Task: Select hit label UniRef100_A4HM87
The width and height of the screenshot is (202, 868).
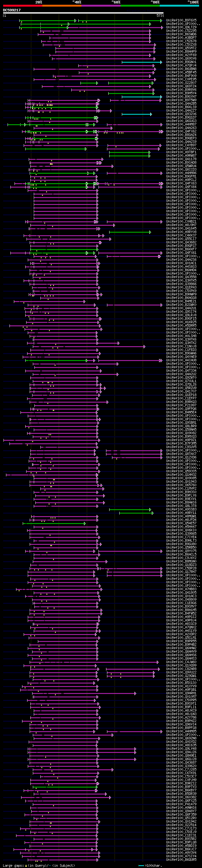Action: (x=181, y=124)
